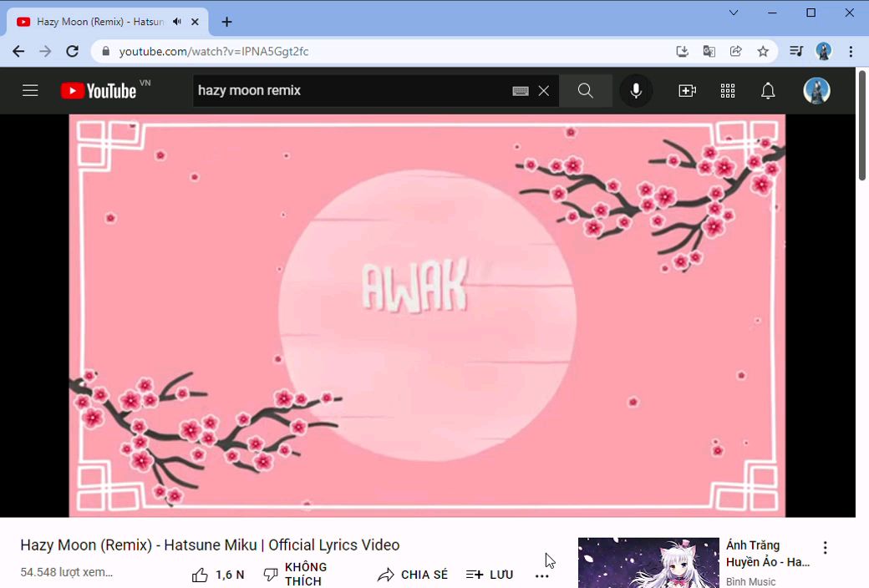
Task: Open the YouTube account avatar menu
Action: point(817,91)
